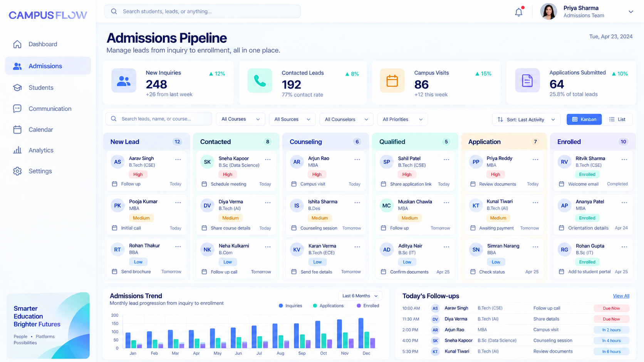Click the Contacted Leads phone icon
This screenshot has width=644, height=362.
point(260,81)
